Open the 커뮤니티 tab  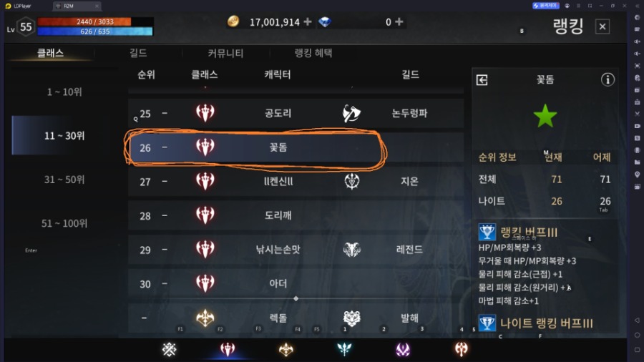[225, 53]
